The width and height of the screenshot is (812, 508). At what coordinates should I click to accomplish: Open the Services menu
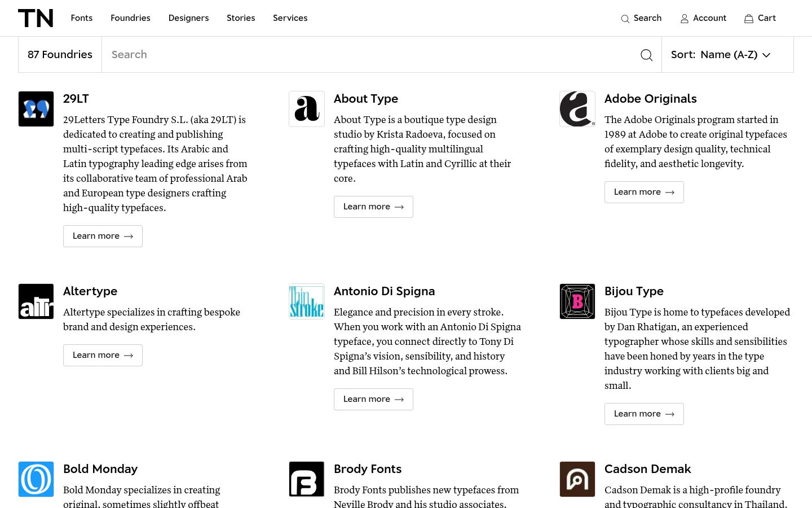[x=290, y=18]
